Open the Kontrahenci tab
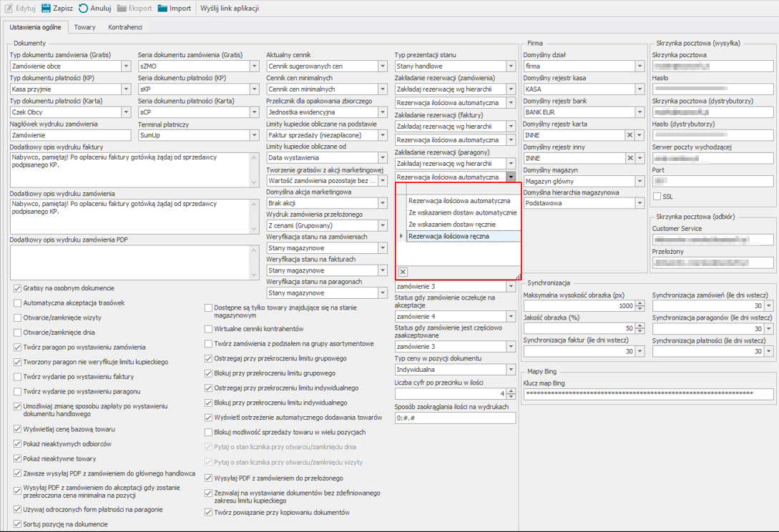The height and width of the screenshot is (532, 779). point(125,27)
